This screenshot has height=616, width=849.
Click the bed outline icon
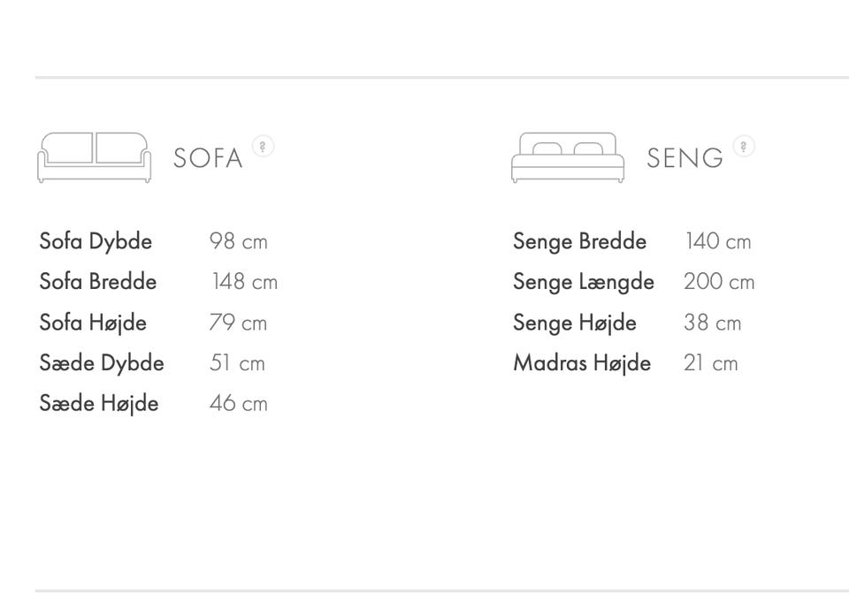(567, 157)
